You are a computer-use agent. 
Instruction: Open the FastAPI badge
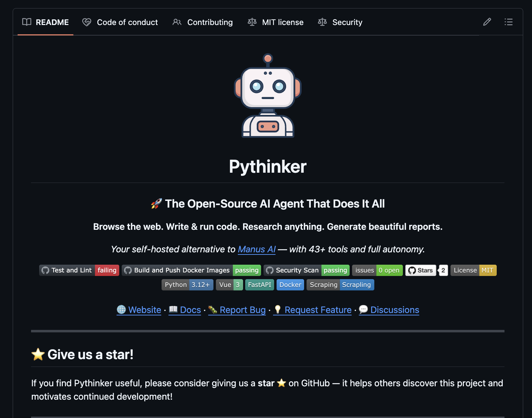[x=259, y=285]
